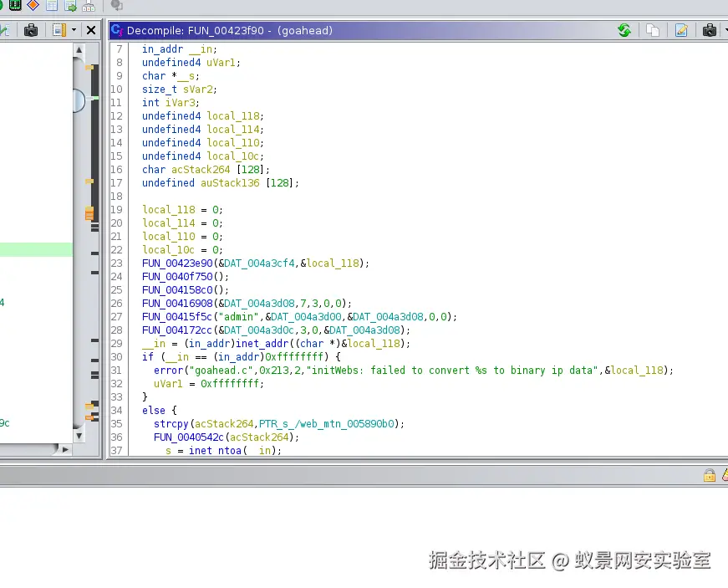
Task: Click the "initWebs: failed to convert" string
Action: tap(453, 371)
